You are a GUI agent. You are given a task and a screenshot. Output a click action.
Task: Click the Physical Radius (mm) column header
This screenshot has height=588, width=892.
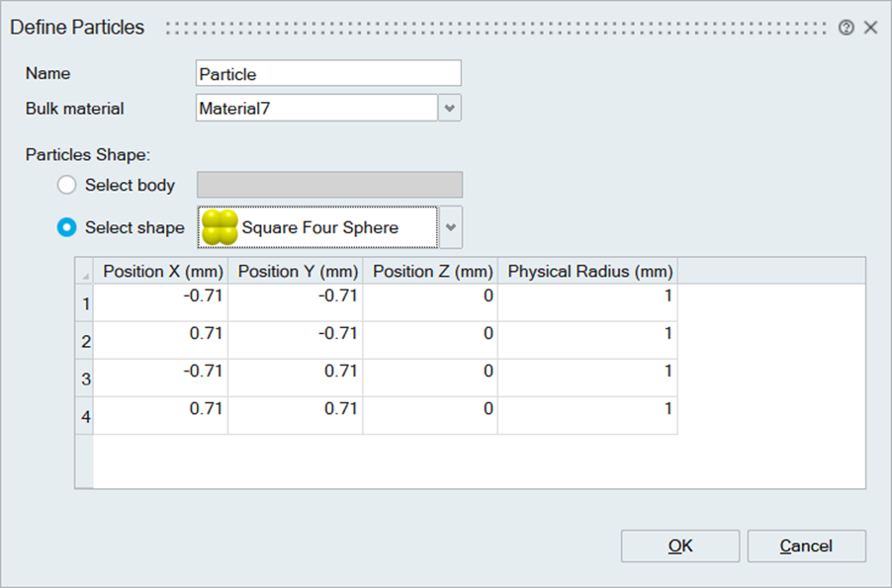point(589,271)
